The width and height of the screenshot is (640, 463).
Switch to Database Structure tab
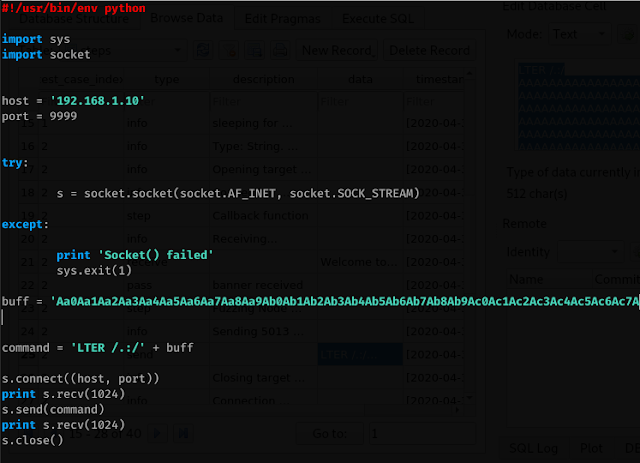pos(74,19)
